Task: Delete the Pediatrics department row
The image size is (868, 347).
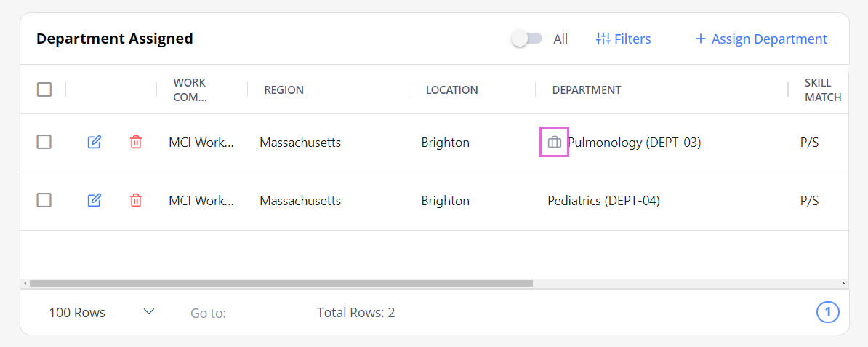Action: (x=136, y=200)
